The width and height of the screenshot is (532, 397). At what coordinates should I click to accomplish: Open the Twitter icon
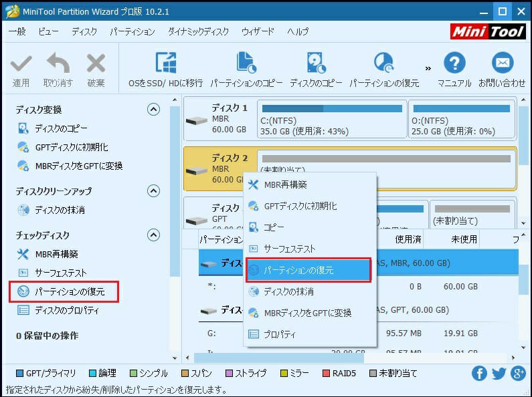(499, 374)
